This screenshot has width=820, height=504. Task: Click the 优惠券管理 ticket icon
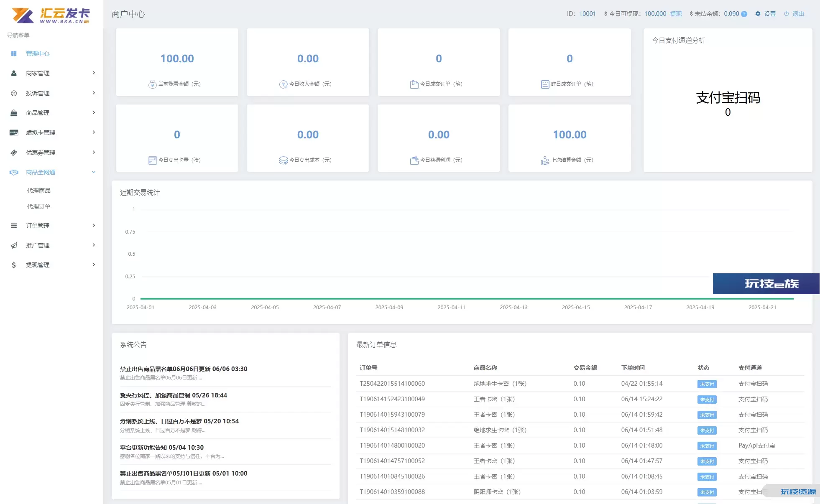(14, 153)
